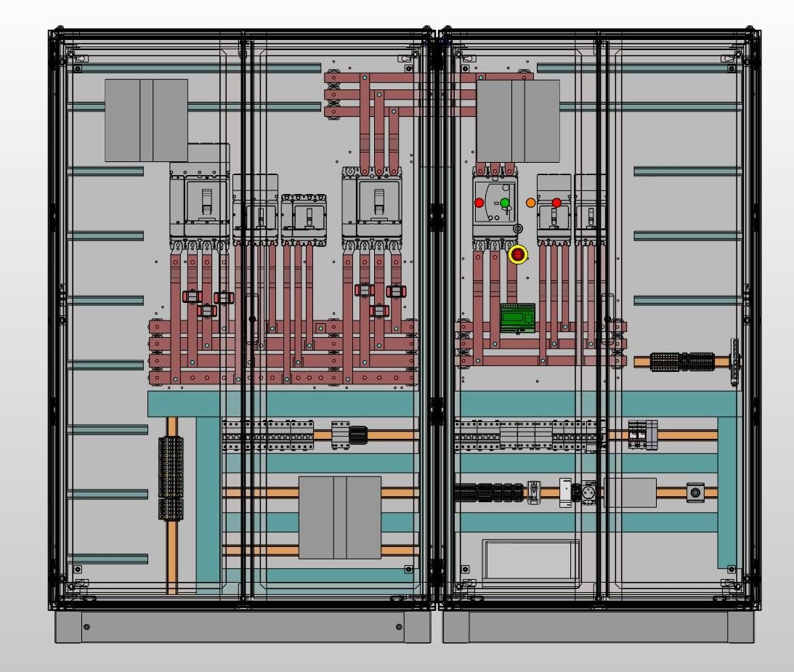Select the yellow-ringed red emergency stop button
The height and width of the screenshot is (672, 794).
517,254
